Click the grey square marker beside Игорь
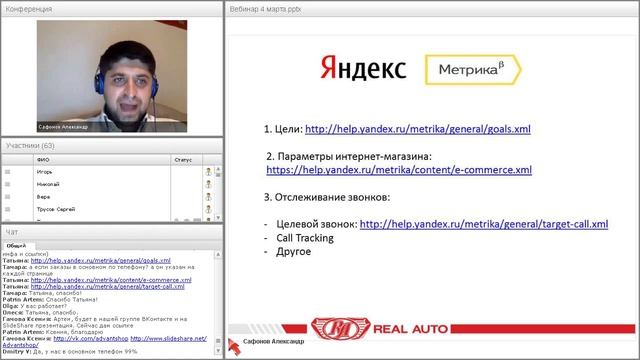The width and height of the screenshot is (640, 360). tap(7, 172)
